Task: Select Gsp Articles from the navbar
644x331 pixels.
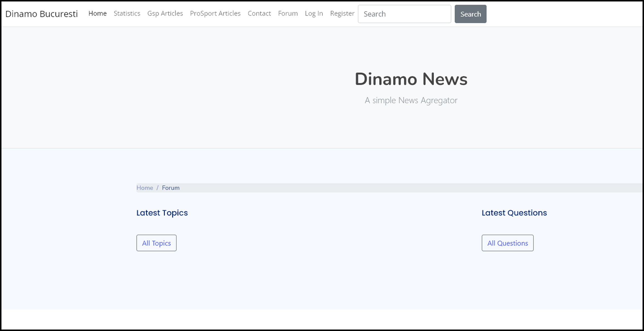Action: (165, 13)
